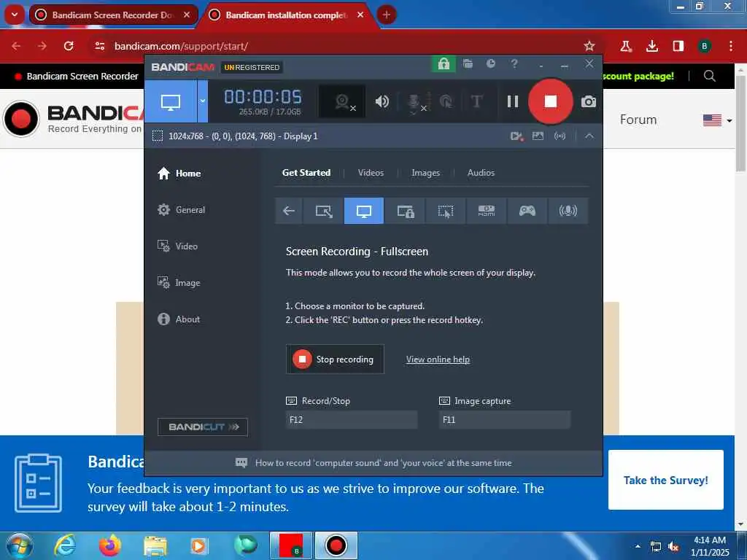Viewport: 747px width, 560px height.
Task: Open the Chrome profile B avatar
Action: (704, 46)
